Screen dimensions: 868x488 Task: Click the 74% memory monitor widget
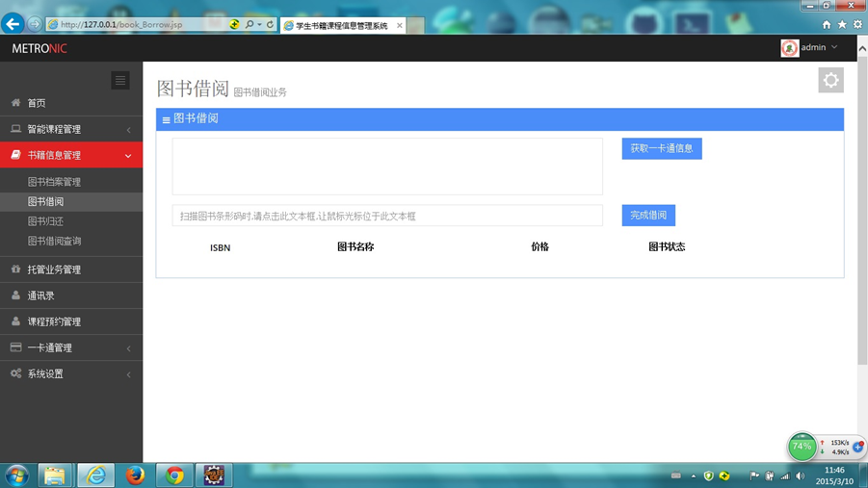click(802, 447)
